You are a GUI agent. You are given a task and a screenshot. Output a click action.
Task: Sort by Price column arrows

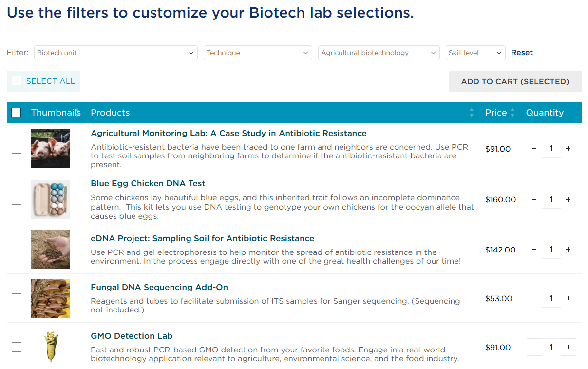512,113
